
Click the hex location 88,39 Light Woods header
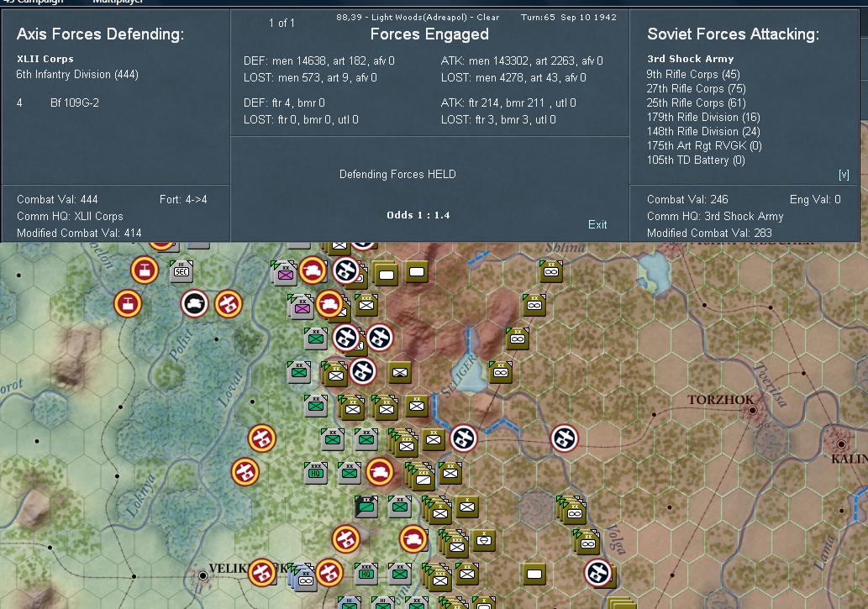(x=418, y=17)
